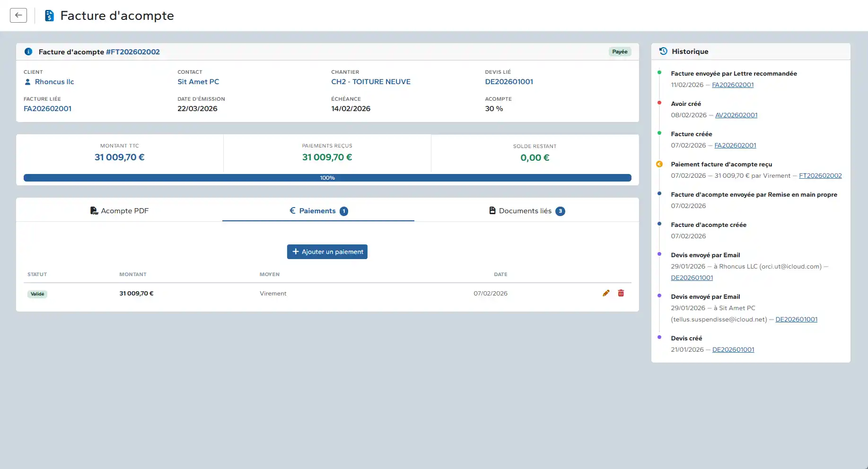This screenshot has height=469, width=868.
Task: Click the Payée status badge
Action: (x=620, y=52)
